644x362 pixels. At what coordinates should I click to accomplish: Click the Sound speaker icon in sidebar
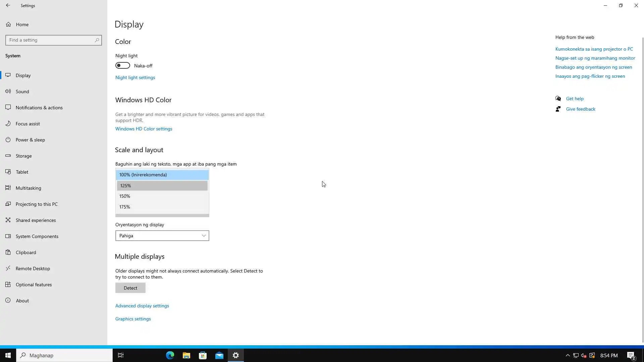(x=8, y=91)
